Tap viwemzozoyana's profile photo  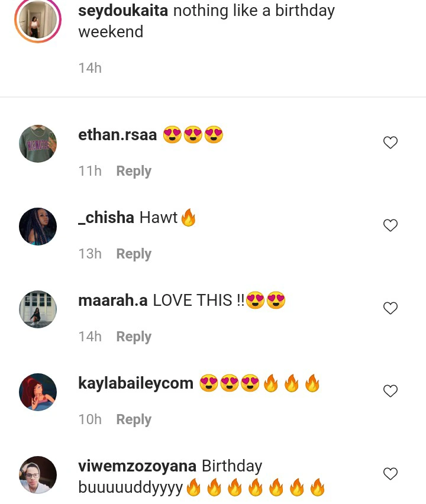click(38, 475)
